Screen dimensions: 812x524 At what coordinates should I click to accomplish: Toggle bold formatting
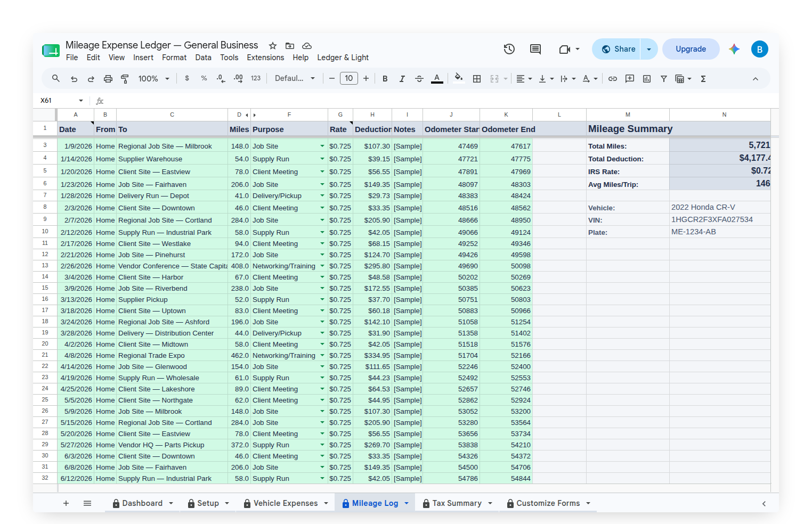385,79
